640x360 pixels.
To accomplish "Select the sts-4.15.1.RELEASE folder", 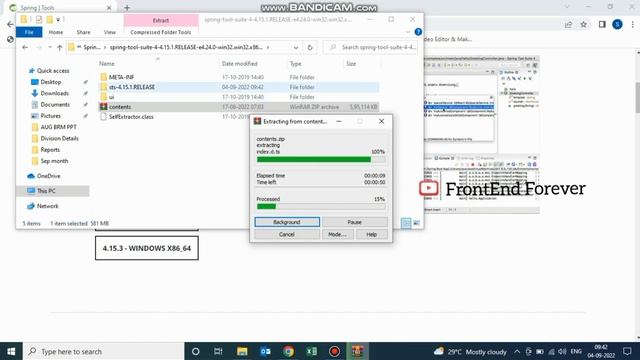I will [x=239, y=87].
